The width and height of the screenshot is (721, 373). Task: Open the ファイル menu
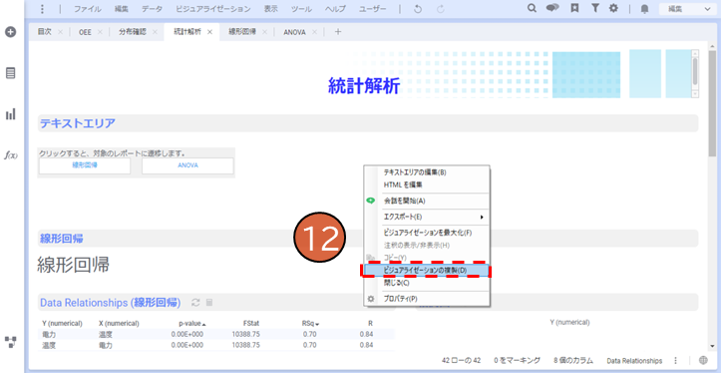point(87,9)
